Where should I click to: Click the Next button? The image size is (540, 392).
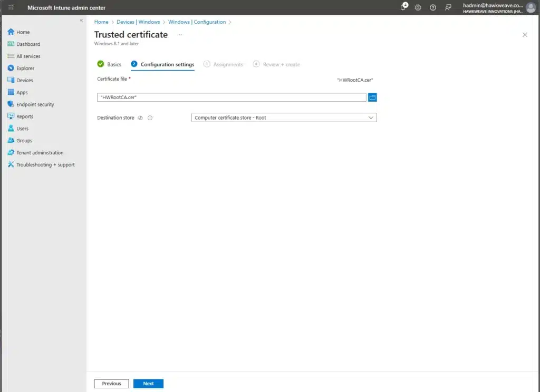(x=148, y=384)
